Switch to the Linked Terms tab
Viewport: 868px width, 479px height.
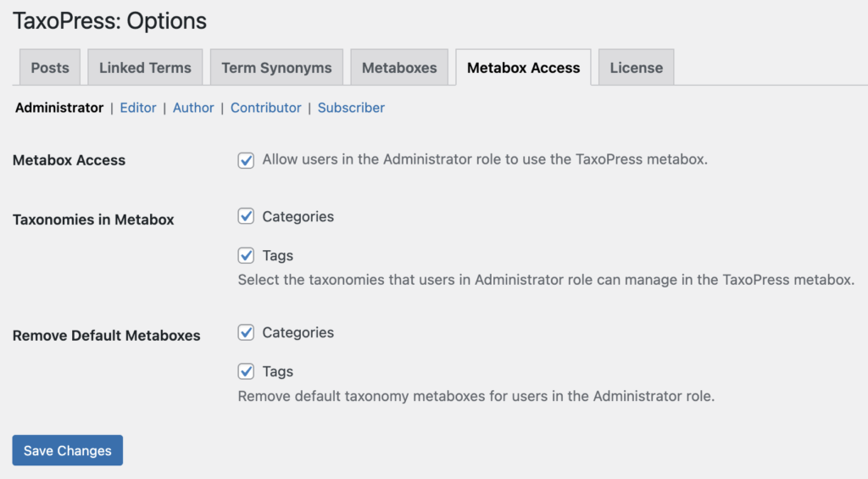tap(145, 68)
